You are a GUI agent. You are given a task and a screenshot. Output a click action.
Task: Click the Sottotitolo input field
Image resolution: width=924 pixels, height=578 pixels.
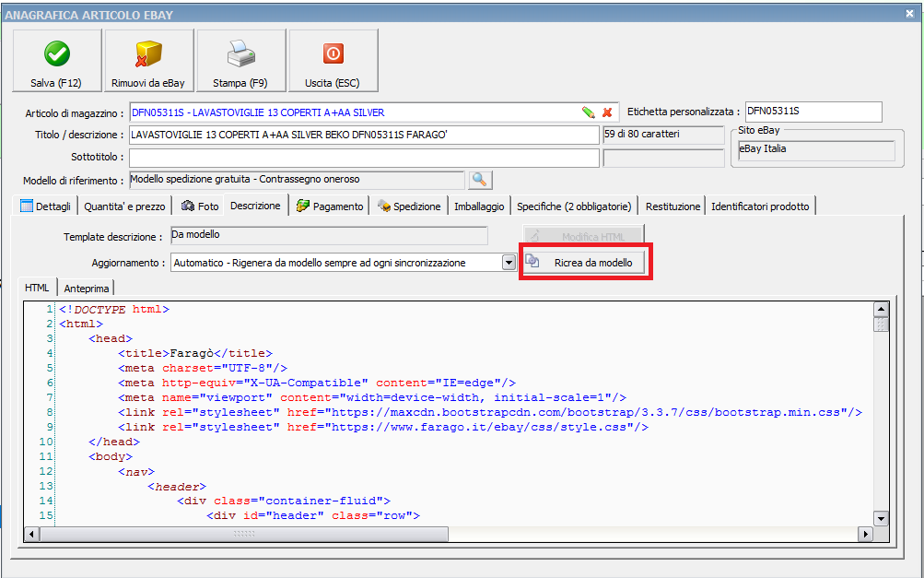click(364, 158)
